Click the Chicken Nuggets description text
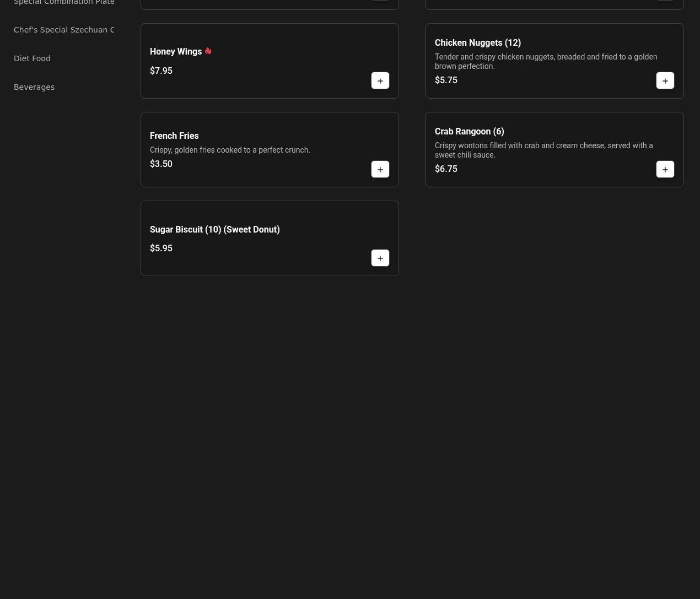This screenshot has width=700, height=599. [x=545, y=61]
